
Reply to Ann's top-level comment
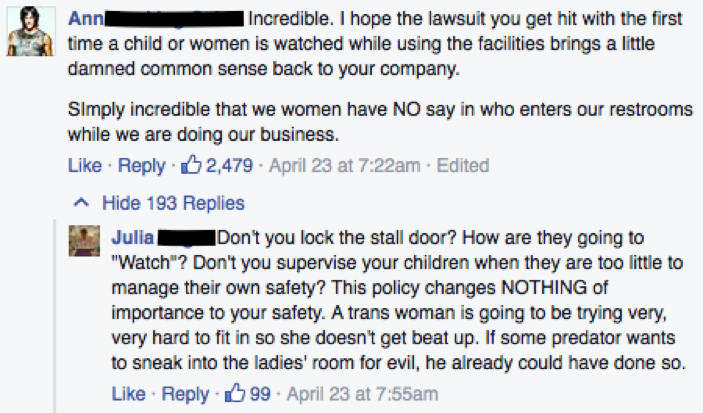(142, 165)
